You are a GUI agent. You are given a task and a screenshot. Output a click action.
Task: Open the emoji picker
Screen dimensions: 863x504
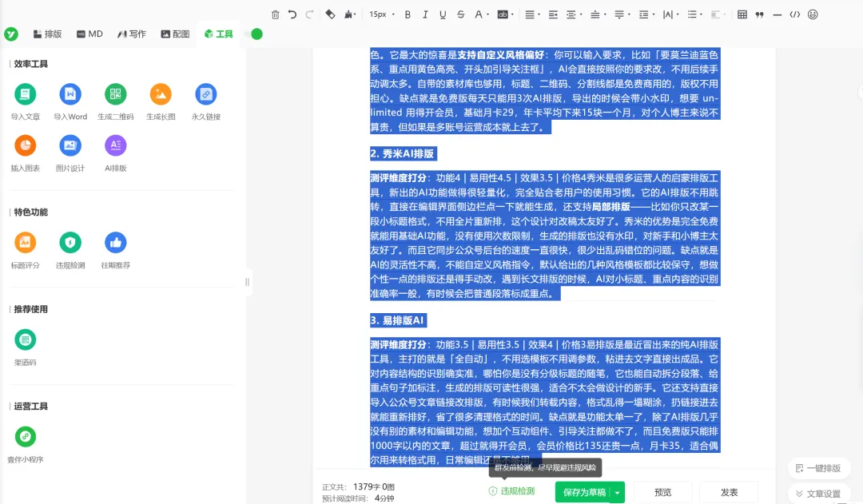pyautogui.click(x=813, y=15)
